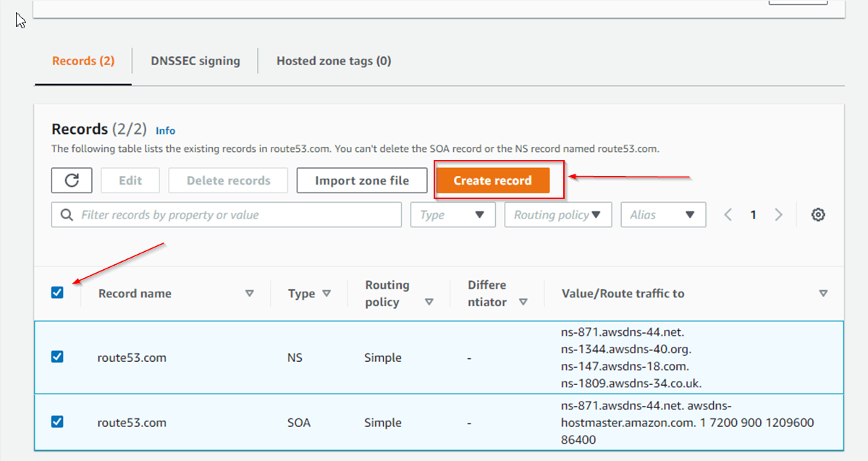Toggle the select-all records checkbox
The width and height of the screenshot is (868, 461).
58,292
